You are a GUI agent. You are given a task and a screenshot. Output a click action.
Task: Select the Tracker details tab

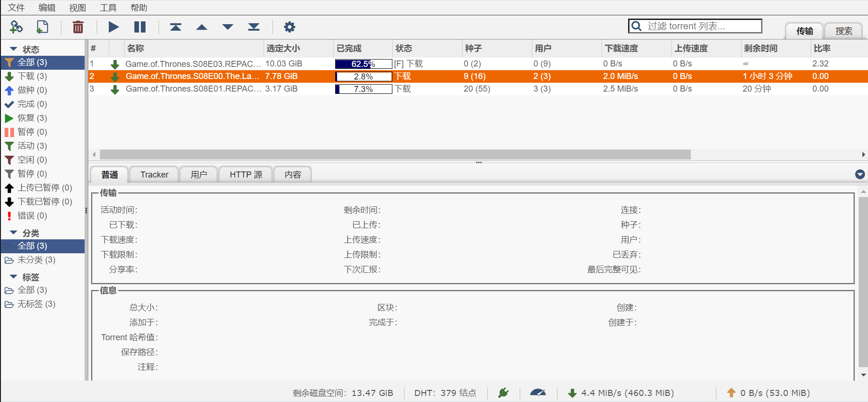154,174
